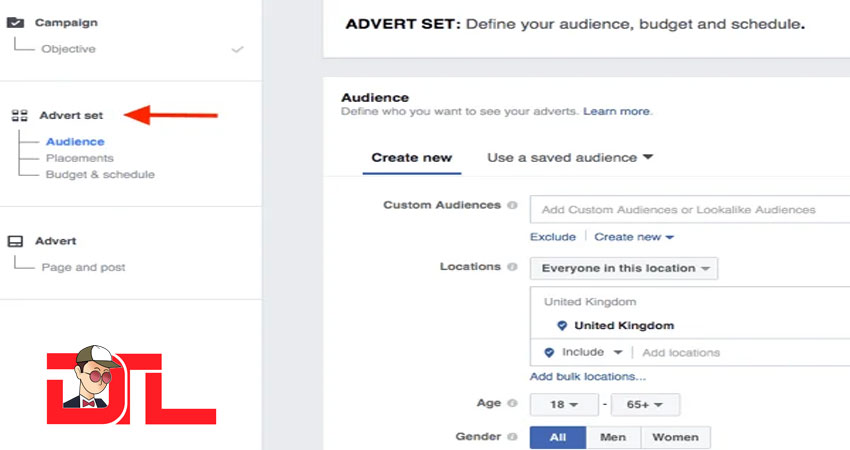
Task: Click the Custom Audiences info icon
Action: 512,205
